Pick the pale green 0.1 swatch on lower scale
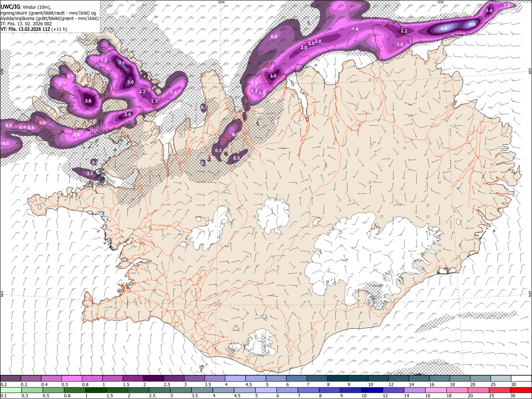 click(10, 390)
